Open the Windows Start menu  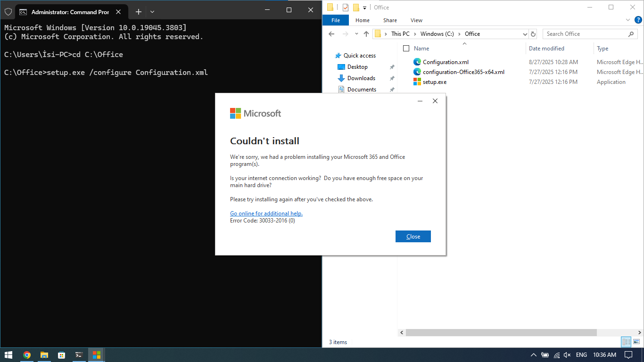tap(8, 355)
